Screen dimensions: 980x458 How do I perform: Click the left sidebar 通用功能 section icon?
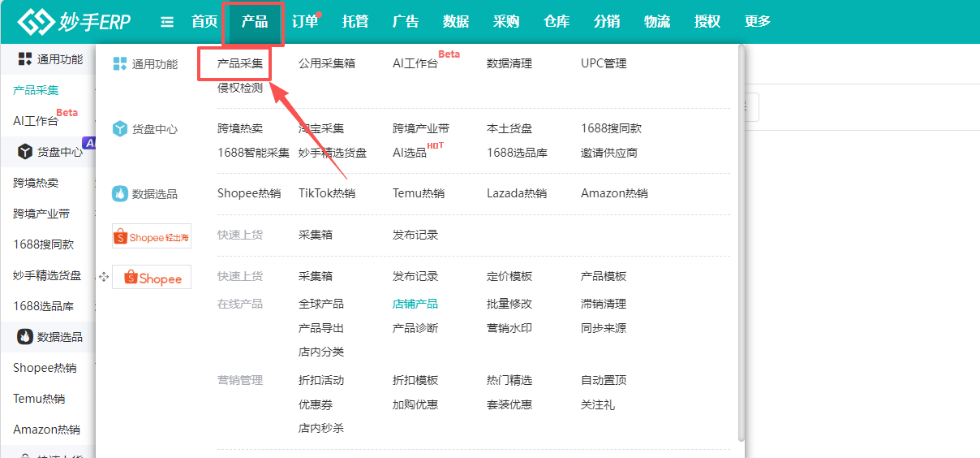25,59
